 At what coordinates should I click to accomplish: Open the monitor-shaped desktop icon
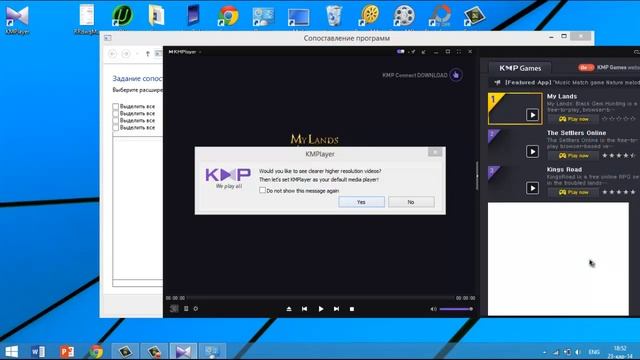299,17
